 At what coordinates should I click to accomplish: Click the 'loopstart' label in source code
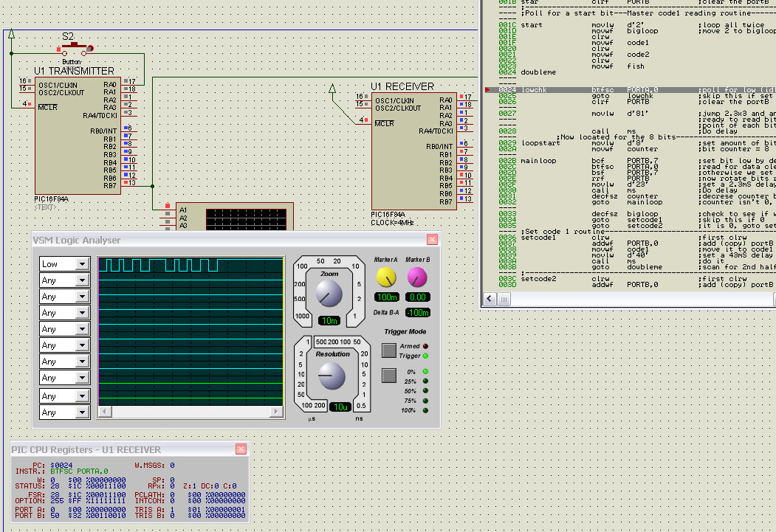540,143
